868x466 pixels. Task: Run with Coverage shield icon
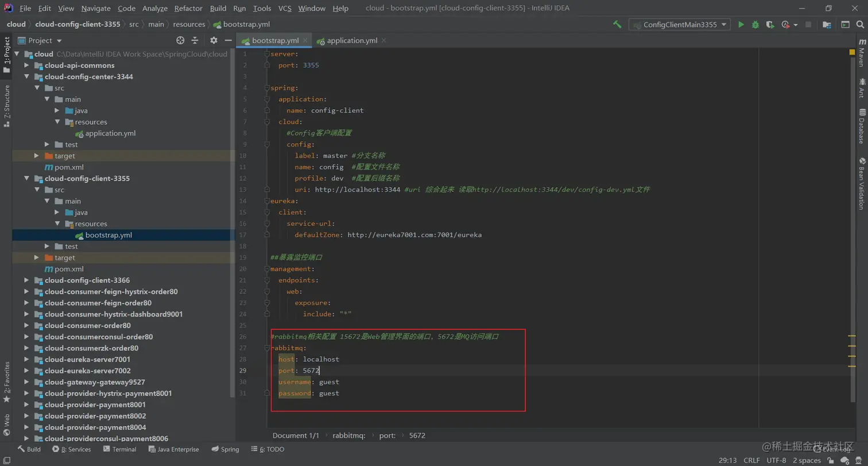(770, 25)
